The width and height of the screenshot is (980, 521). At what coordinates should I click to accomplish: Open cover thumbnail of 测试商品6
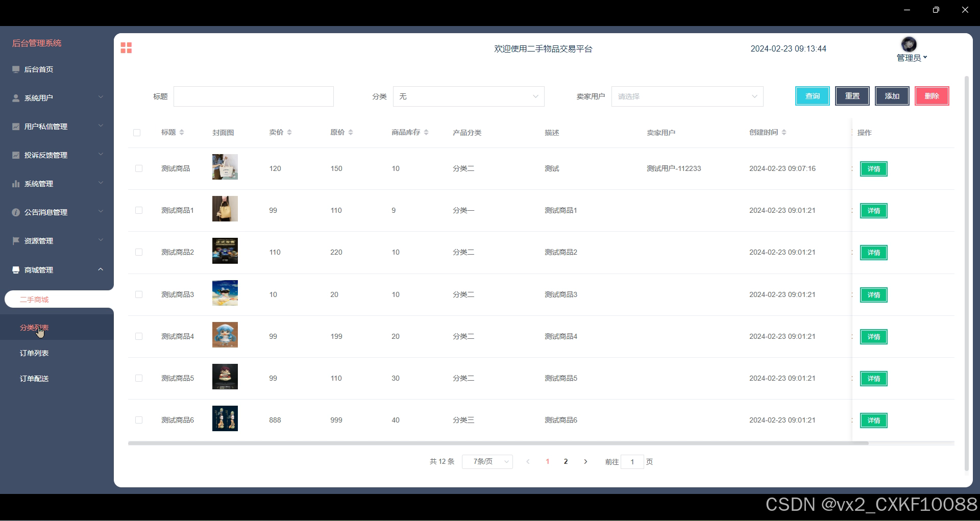click(x=225, y=419)
